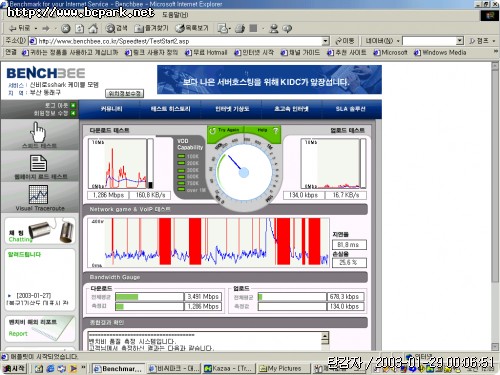500x375 pixels.
Task: Refresh the page using the Refresh icon
Action: point(79,29)
